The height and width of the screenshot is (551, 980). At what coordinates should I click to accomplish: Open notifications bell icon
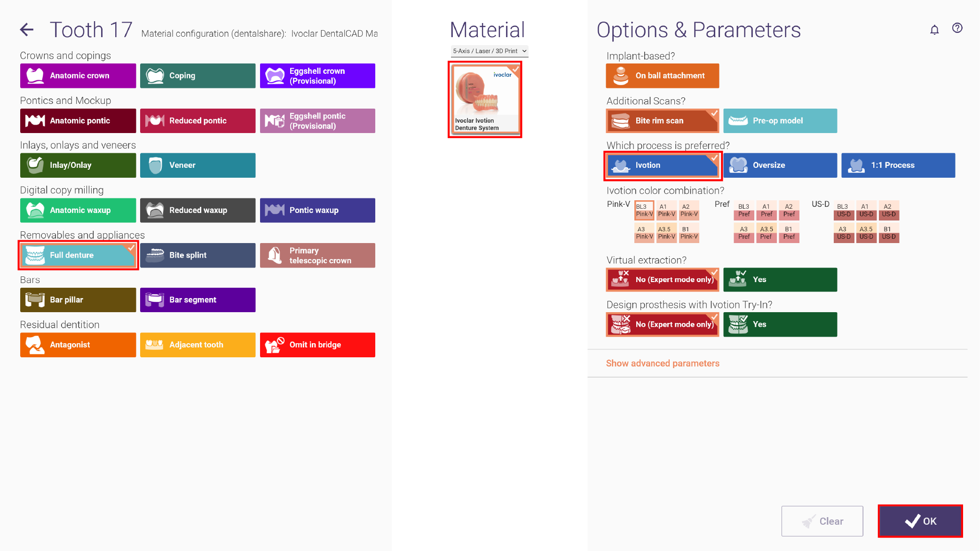coord(934,30)
